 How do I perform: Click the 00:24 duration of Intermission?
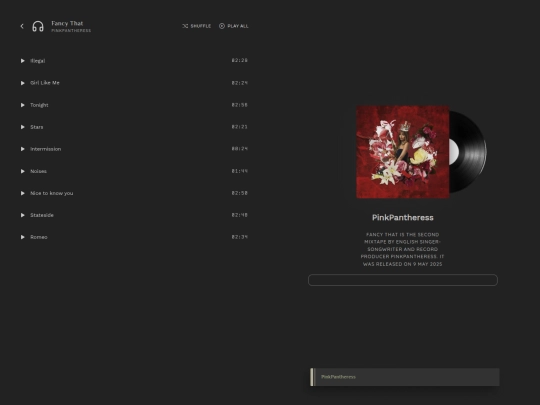coord(240,149)
